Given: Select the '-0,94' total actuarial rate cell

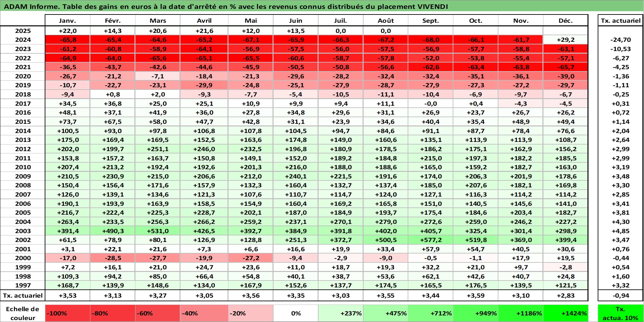Looking at the screenshot, I should pos(620,296).
